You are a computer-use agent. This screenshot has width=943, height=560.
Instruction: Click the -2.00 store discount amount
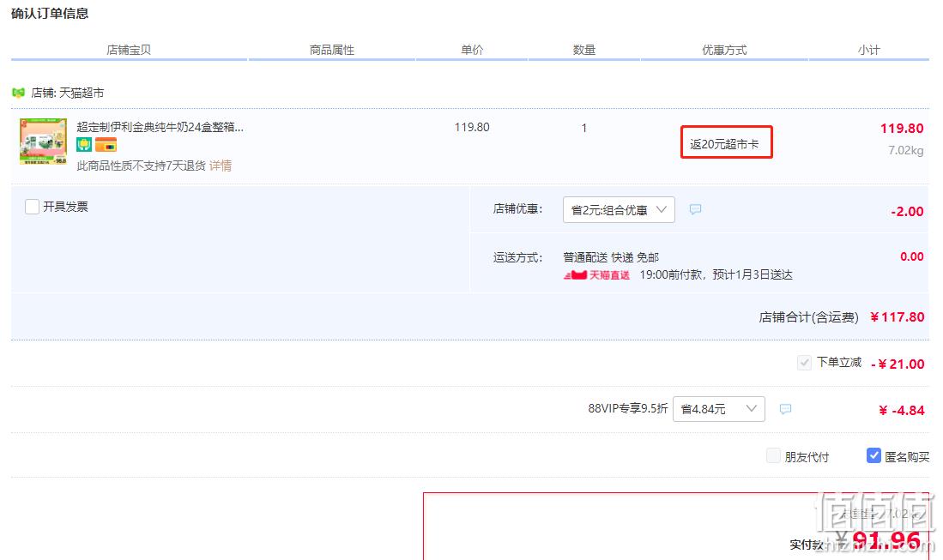908,212
